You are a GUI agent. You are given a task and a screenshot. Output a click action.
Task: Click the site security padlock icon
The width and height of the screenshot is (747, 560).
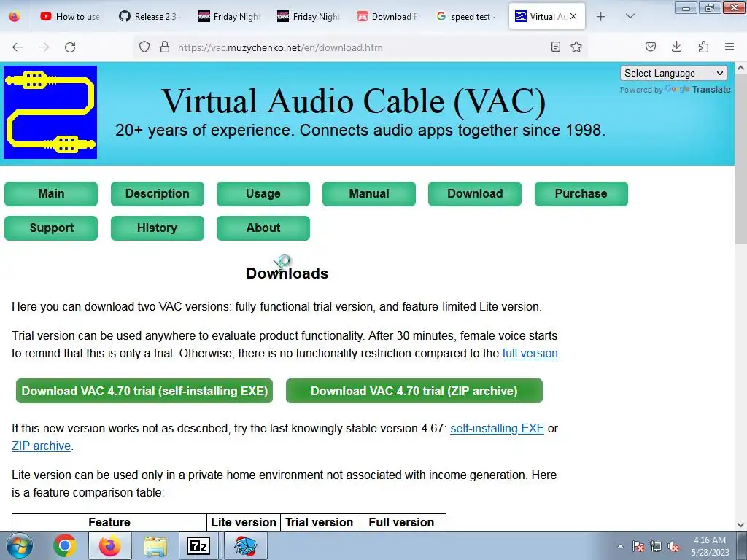coord(165,47)
